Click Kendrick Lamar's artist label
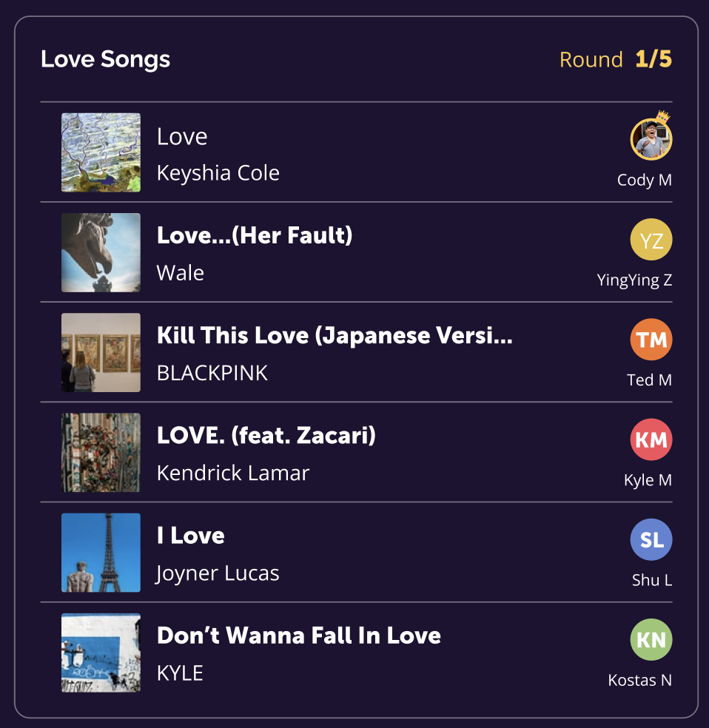709x728 pixels. (232, 473)
